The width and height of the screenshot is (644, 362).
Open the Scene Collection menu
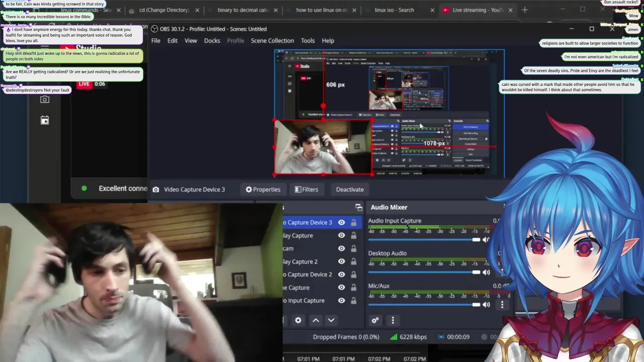tap(272, 41)
